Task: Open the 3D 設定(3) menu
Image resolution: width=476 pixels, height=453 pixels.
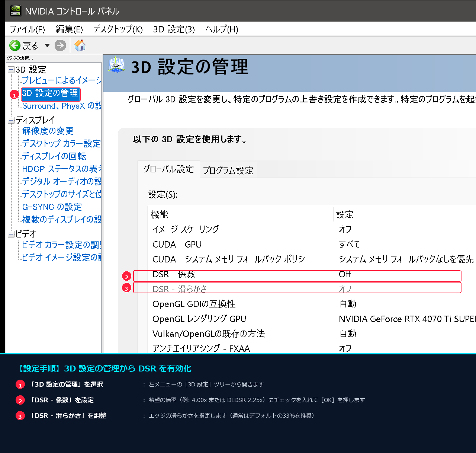Action: [174, 29]
